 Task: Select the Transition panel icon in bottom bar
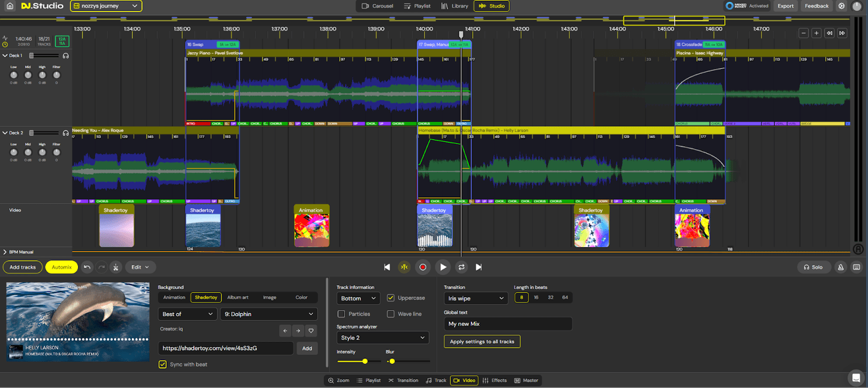coord(403,380)
